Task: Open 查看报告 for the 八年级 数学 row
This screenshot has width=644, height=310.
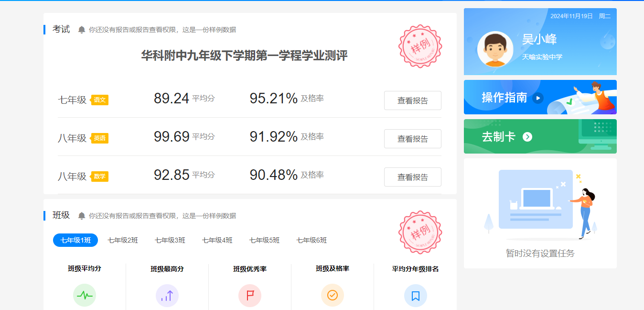Action: coord(413,177)
